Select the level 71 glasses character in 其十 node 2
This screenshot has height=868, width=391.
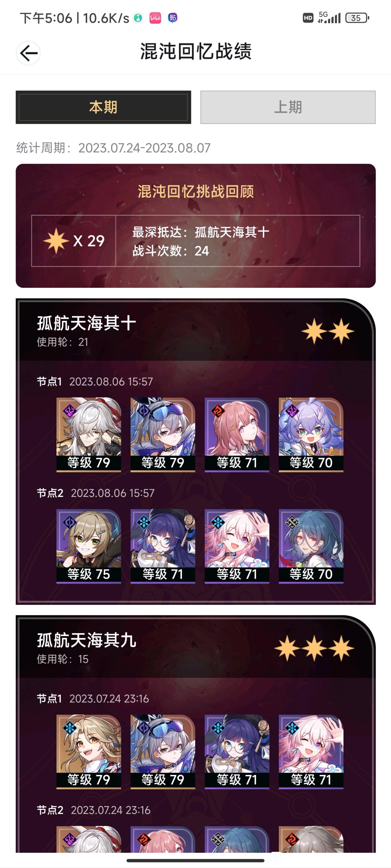coord(163,546)
